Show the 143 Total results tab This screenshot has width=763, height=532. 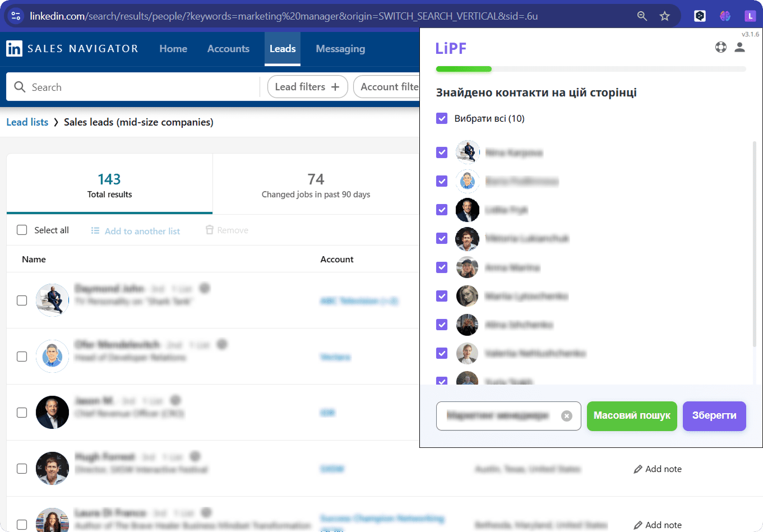109,184
